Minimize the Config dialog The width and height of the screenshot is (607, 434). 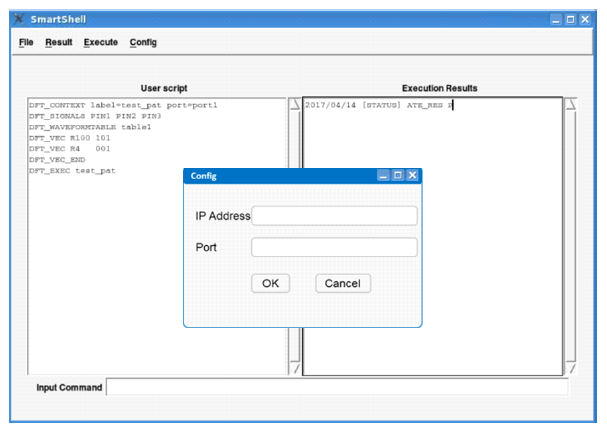383,175
